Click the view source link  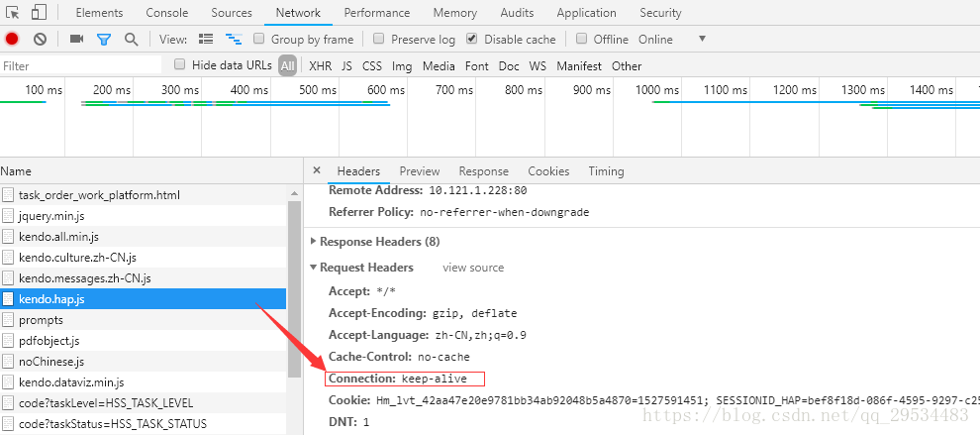coord(473,268)
